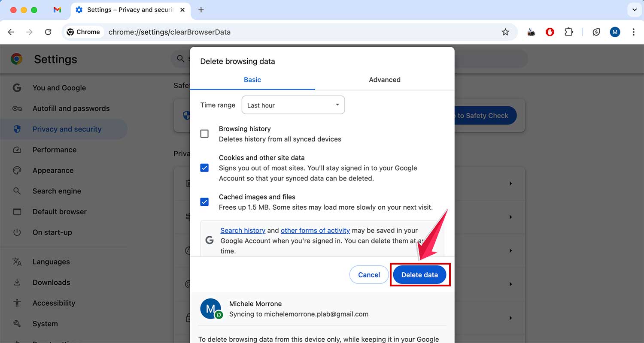The image size is (644, 343).
Task: Disable the Cached images and files checkbox
Action: coord(204,202)
